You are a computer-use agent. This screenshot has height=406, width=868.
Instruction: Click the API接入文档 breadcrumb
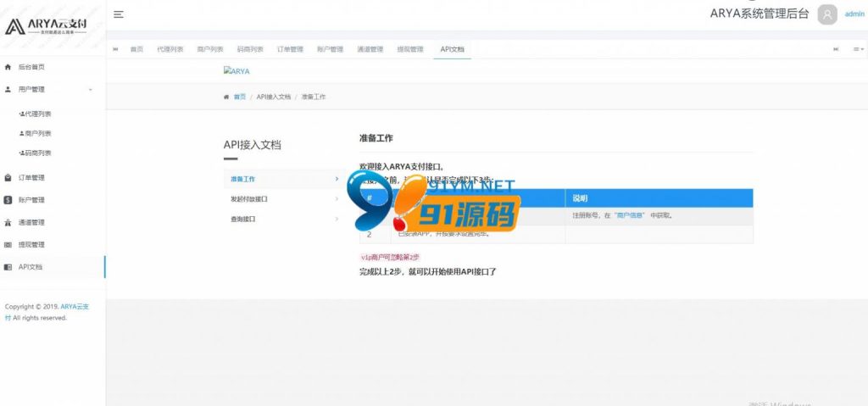(274, 97)
